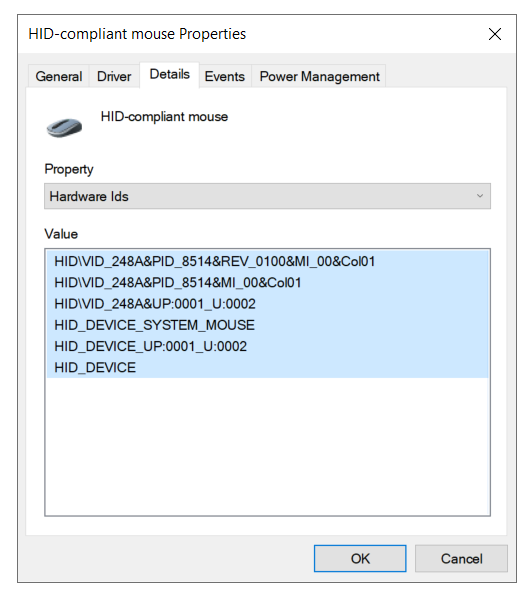This screenshot has width=524, height=590.
Task: Select the value with REV_0100&MI_00&Col01
Action: (267, 261)
